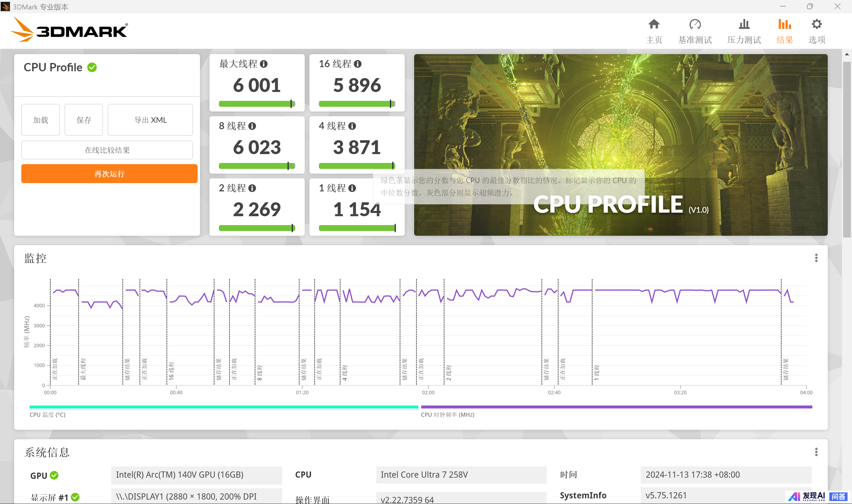This screenshot has height=504, width=852.
Task: Click info icon next to 4 线程
Action: click(352, 126)
